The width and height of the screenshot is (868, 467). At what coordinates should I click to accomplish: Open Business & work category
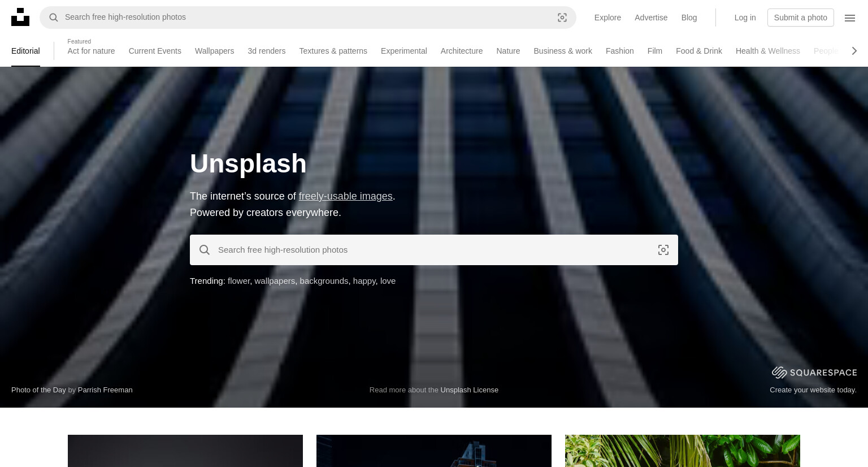[x=563, y=51]
